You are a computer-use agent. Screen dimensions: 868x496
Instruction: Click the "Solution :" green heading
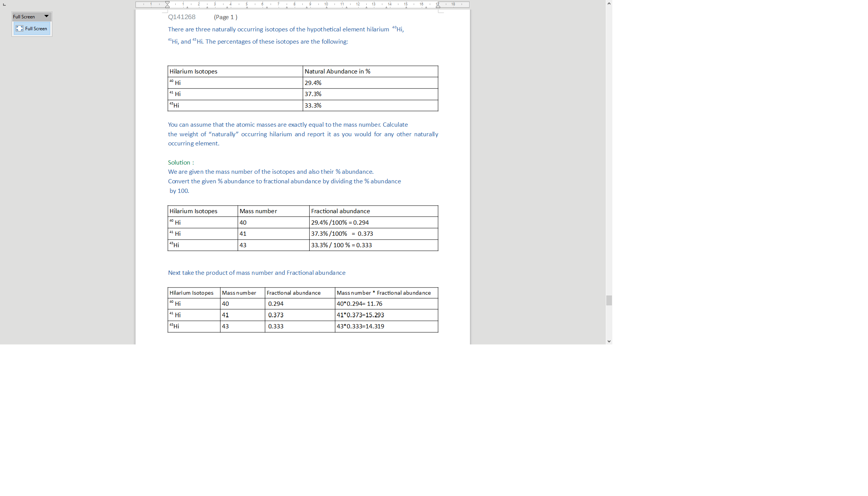point(181,163)
